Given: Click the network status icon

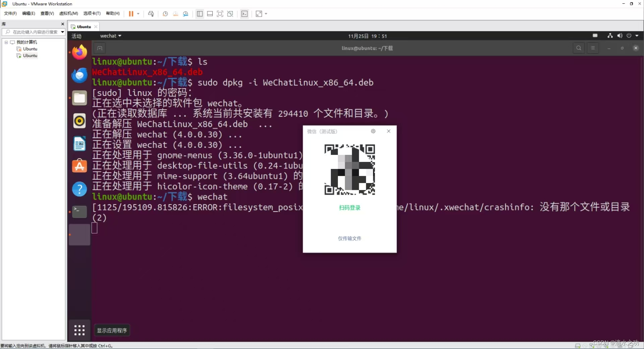Looking at the screenshot, I should [610, 36].
